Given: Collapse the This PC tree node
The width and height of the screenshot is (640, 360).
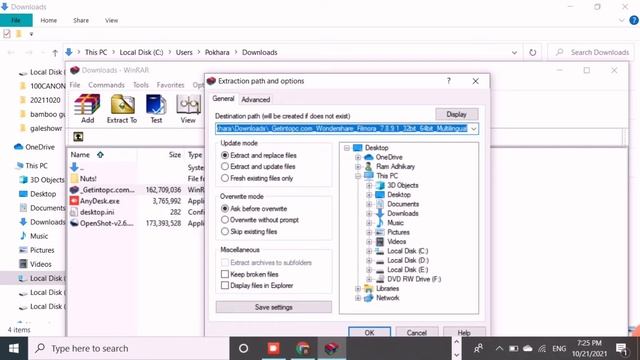Looking at the screenshot, I should tap(358, 176).
